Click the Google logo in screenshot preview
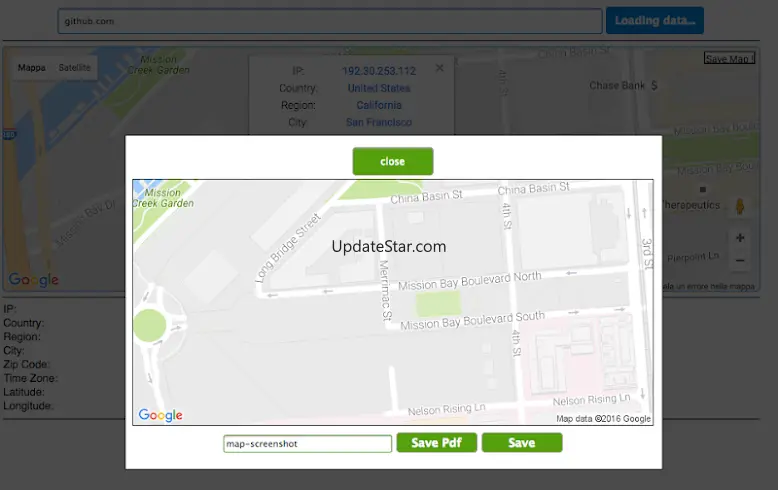The height and width of the screenshot is (490, 778). tap(160, 415)
